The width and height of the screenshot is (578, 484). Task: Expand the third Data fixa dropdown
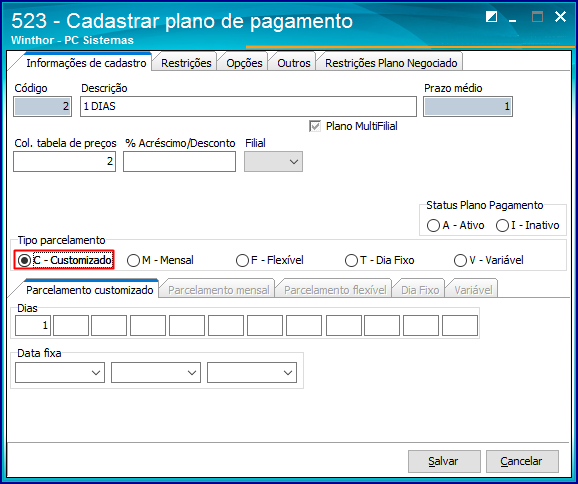point(252,372)
